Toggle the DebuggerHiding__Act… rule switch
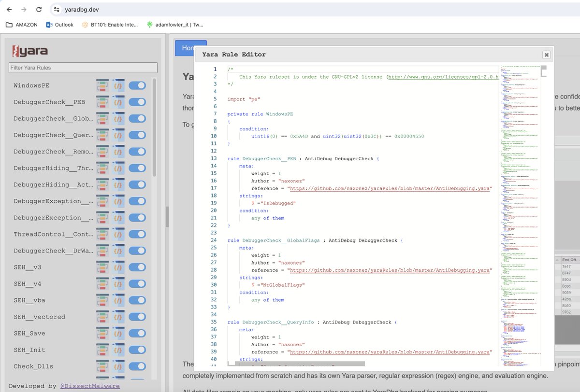Viewport: 580px width, 392px height. click(137, 184)
